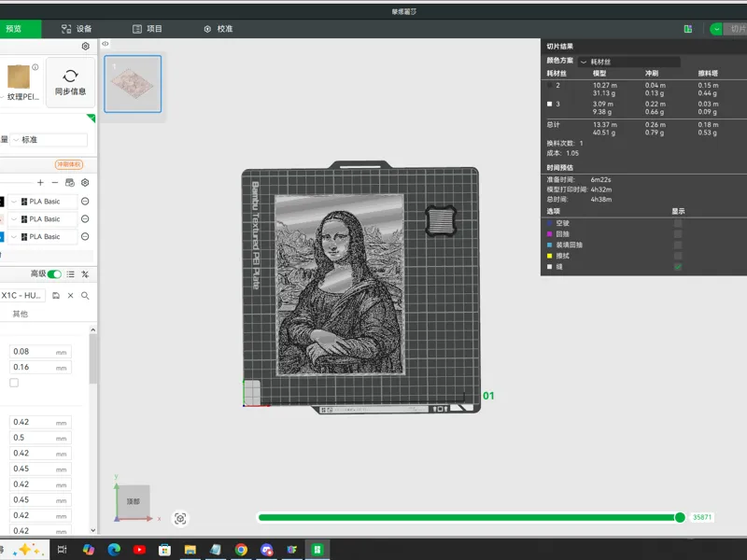Click blue color swatch of third filament

(x=2, y=237)
